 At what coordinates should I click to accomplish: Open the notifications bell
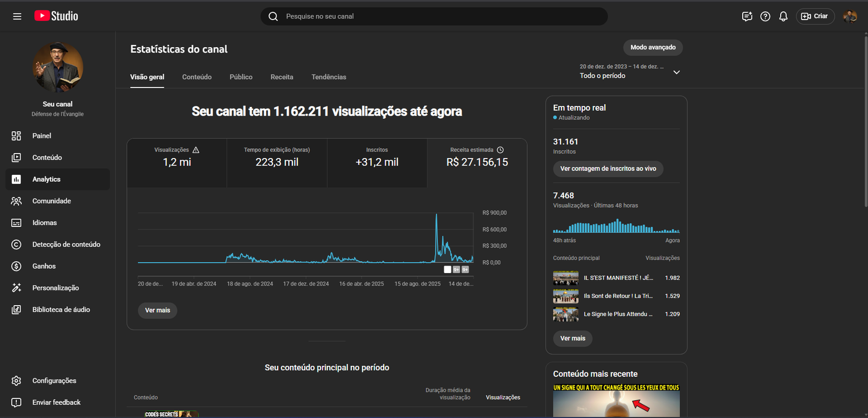[x=783, y=16]
